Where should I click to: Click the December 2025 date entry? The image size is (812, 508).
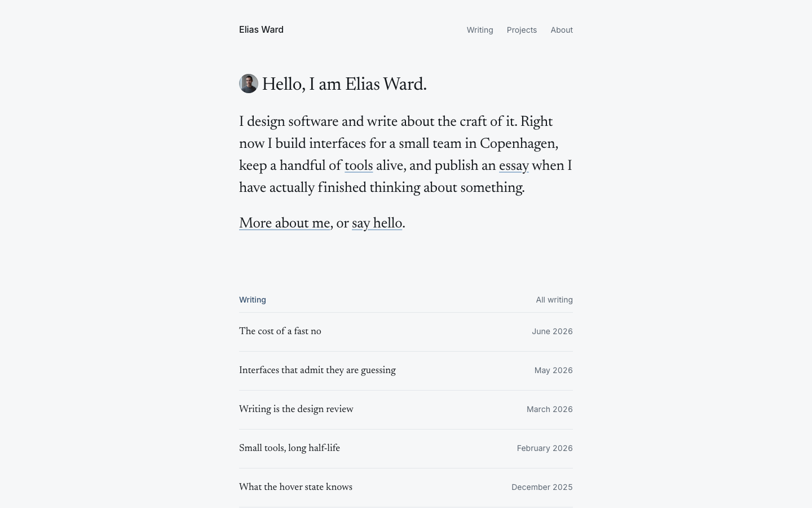pyautogui.click(x=542, y=487)
